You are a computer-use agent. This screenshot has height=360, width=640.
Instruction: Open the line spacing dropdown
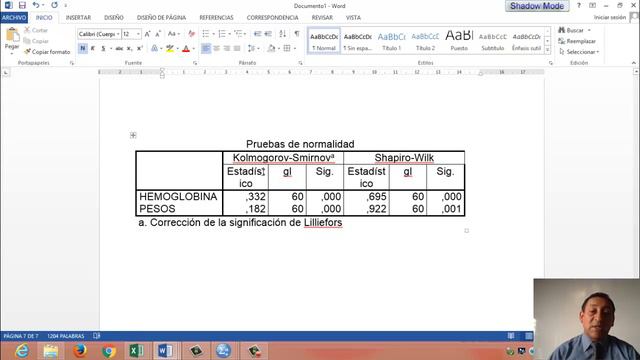coord(253,49)
